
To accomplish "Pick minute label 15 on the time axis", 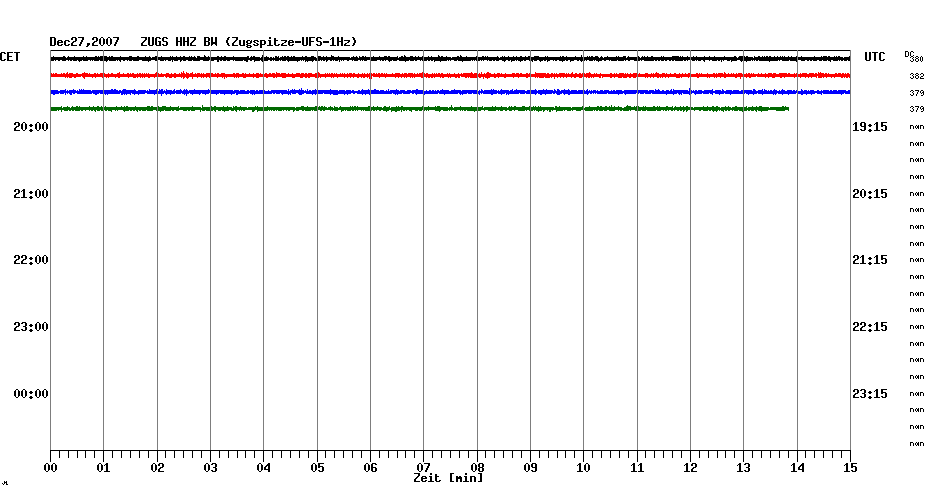I will [x=850, y=468].
